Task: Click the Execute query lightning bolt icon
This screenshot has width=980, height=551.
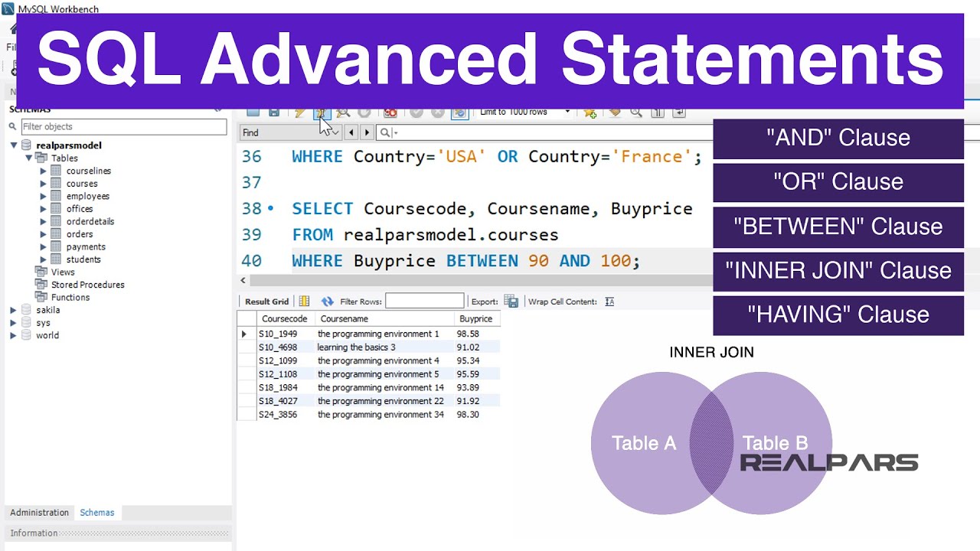Action: pyautogui.click(x=300, y=112)
